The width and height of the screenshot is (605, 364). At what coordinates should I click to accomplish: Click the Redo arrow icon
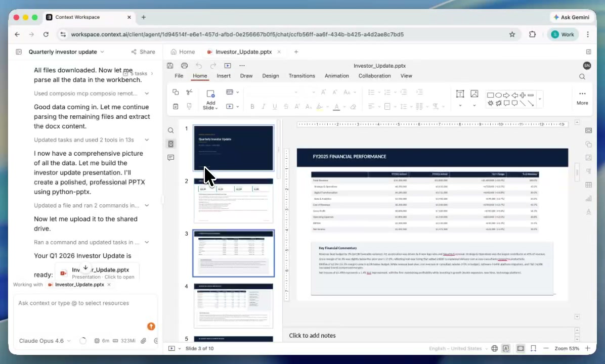coord(213,66)
